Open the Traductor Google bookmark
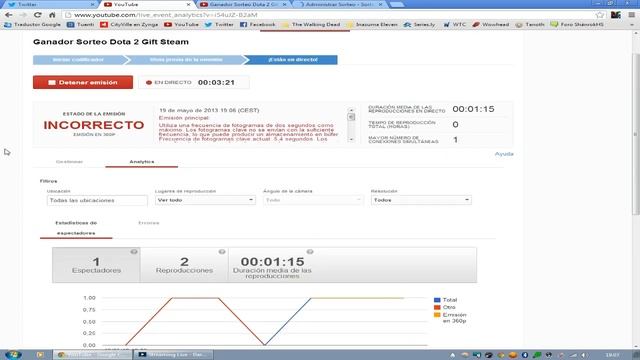The width and height of the screenshot is (640, 360). point(32,24)
